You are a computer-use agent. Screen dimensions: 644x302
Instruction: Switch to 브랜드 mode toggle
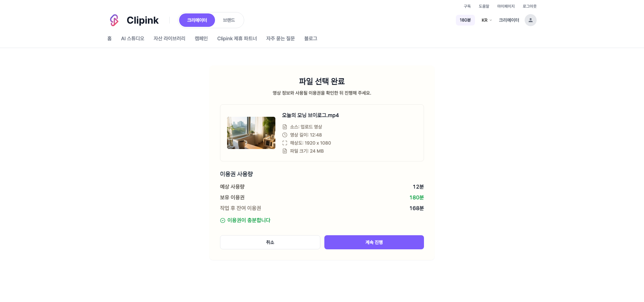tap(229, 20)
